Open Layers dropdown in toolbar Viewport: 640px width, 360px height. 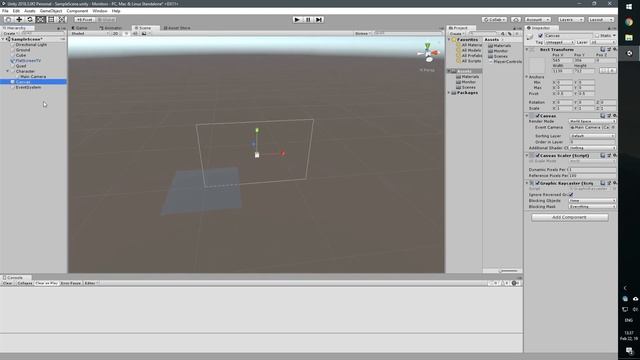click(571, 20)
